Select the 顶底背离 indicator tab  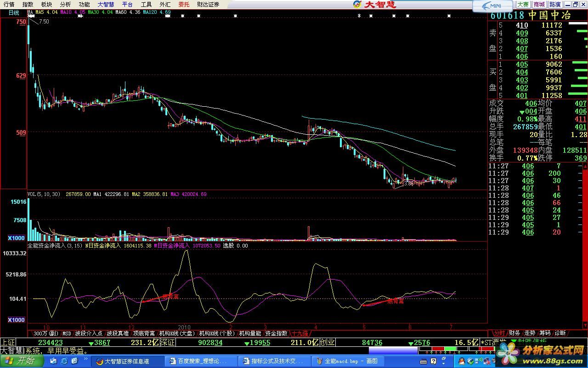pos(144,333)
